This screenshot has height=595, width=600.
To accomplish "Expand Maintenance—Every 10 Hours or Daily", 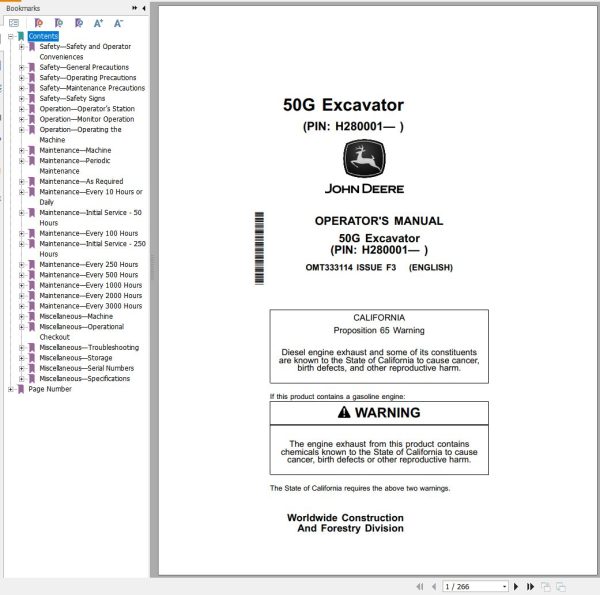I will (x=22, y=192).
